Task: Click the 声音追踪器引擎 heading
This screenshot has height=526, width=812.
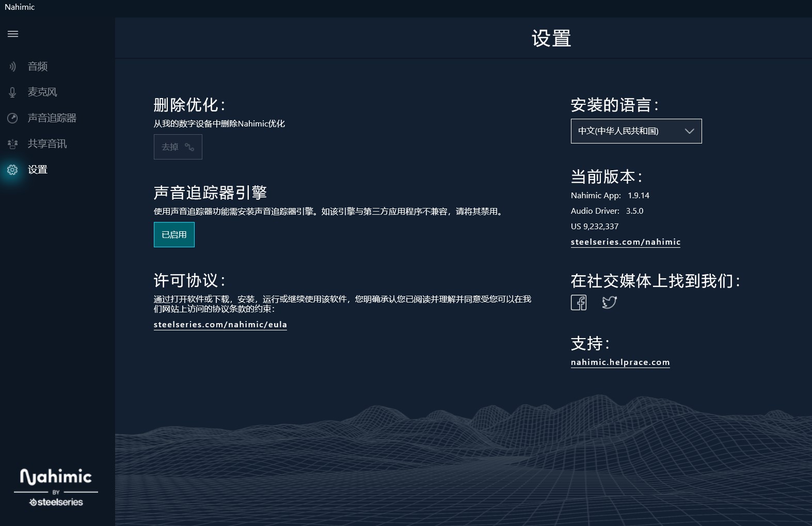Action: (210, 193)
